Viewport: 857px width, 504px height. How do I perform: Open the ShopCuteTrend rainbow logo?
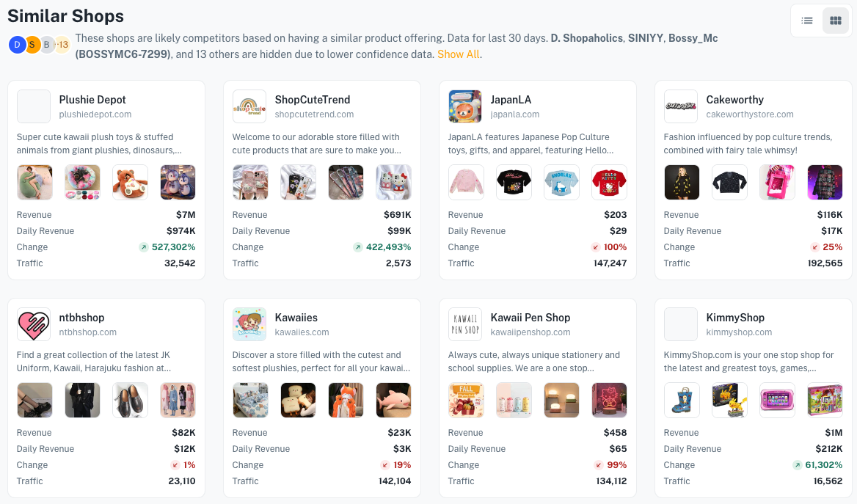tap(249, 106)
